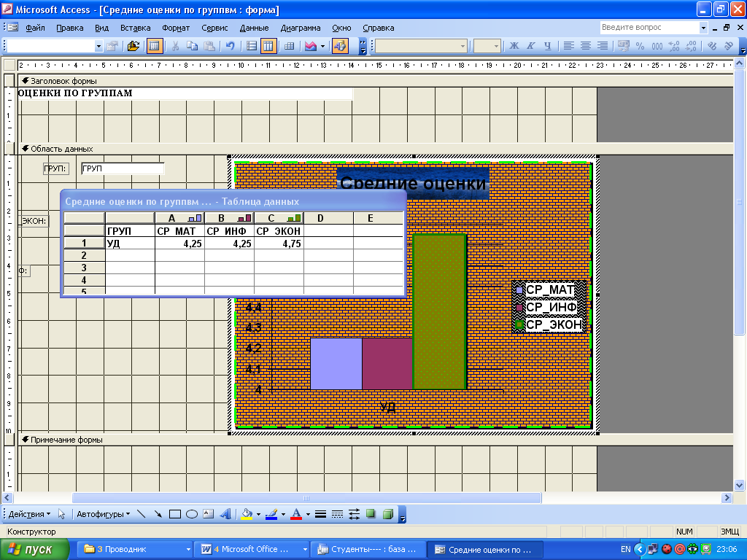This screenshot has height=560, width=747.
Task: Choose the Select Objects pointer tool
Action: [x=61, y=514]
